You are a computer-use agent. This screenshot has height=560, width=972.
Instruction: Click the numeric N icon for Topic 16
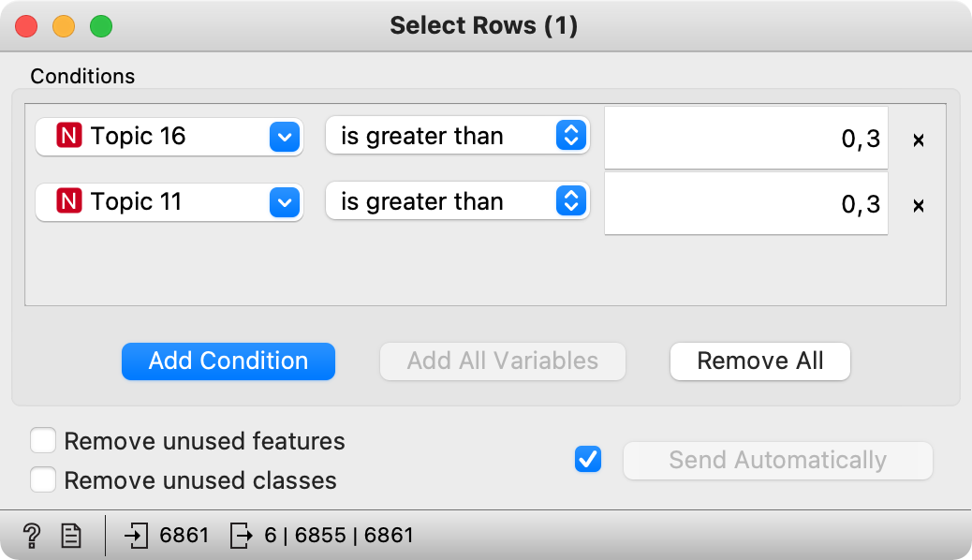pos(68,137)
